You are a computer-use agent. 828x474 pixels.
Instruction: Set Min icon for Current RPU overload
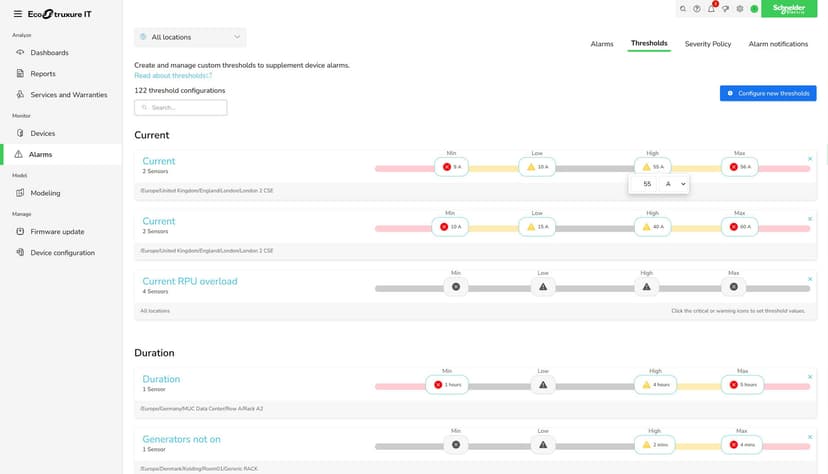click(x=456, y=287)
